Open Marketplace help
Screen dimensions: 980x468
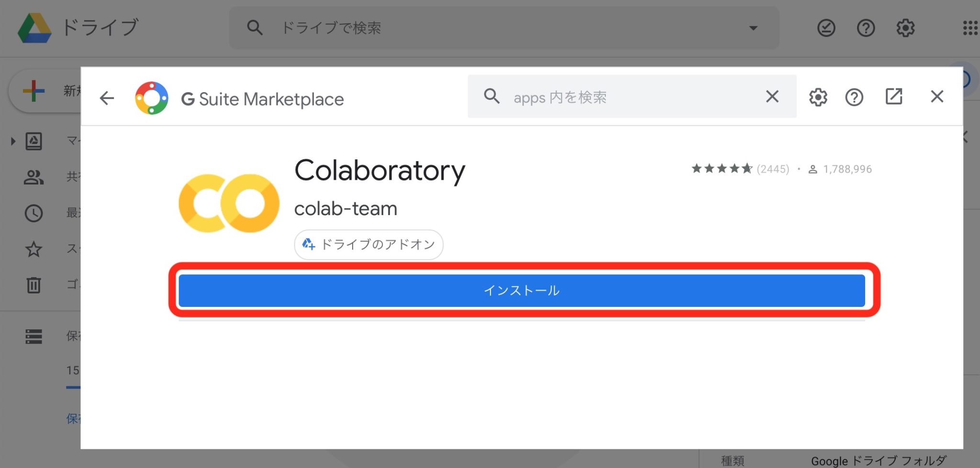[x=854, y=97]
